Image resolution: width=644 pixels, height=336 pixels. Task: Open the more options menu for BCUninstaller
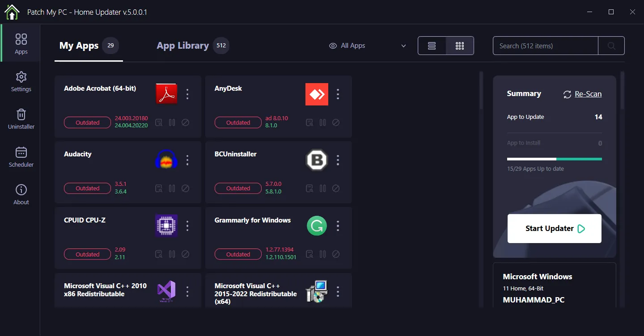coord(338,160)
